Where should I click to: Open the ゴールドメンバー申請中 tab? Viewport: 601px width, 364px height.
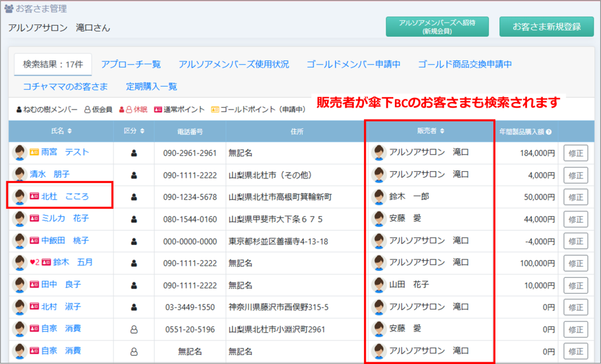[x=353, y=64]
